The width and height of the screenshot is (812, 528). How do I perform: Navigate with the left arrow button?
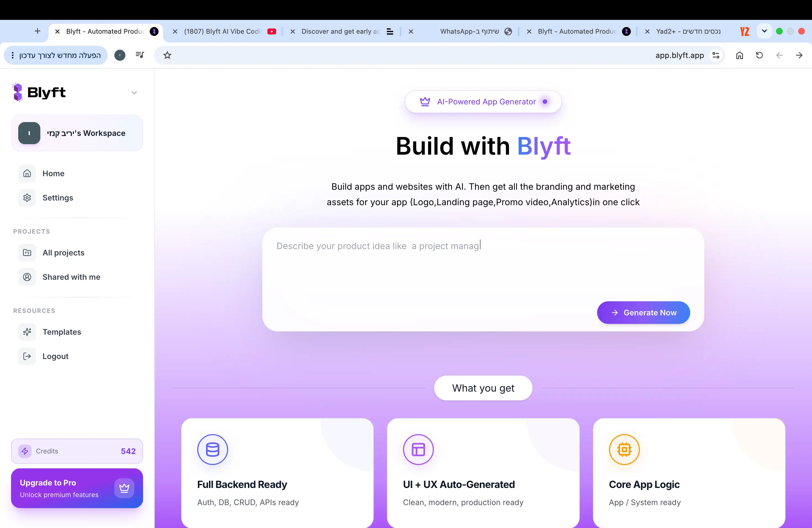(779, 55)
